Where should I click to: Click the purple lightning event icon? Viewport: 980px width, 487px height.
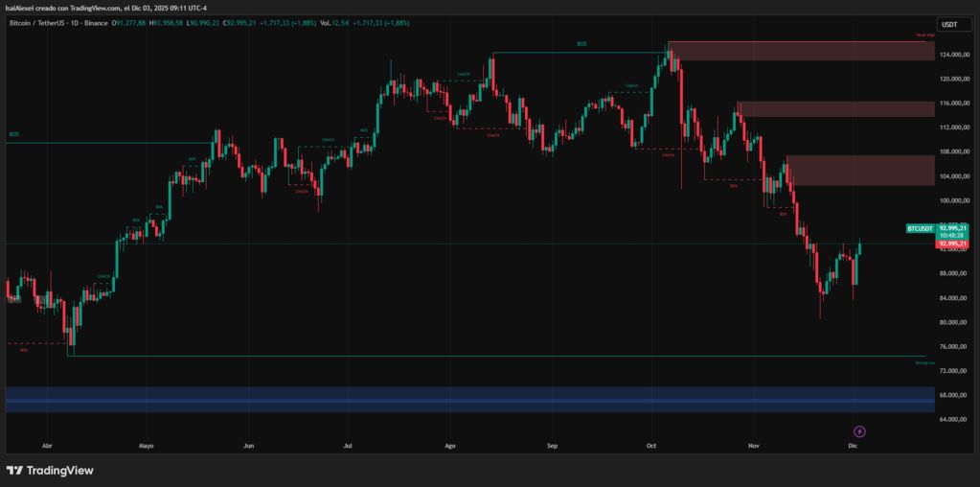pyautogui.click(x=860, y=431)
